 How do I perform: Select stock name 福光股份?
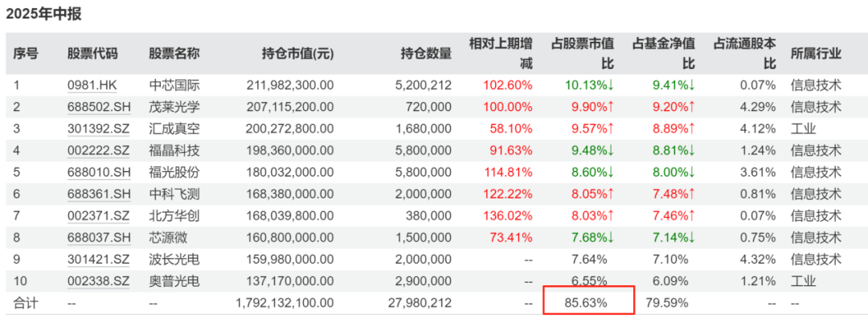(x=174, y=173)
